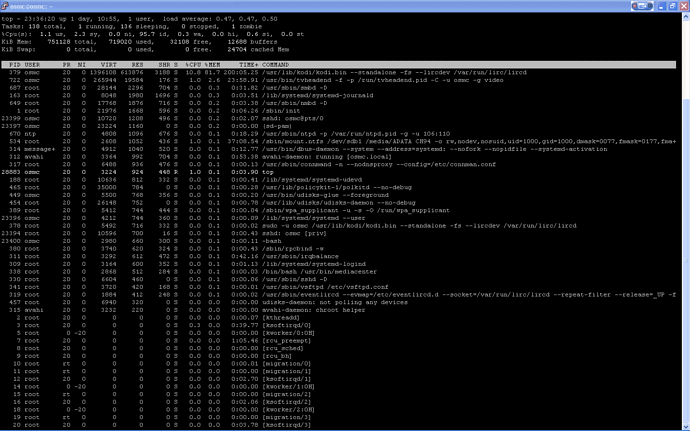This screenshot has width=690, height=431.
Task: Restore down the osmc terminal window
Action: tap(672, 6)
